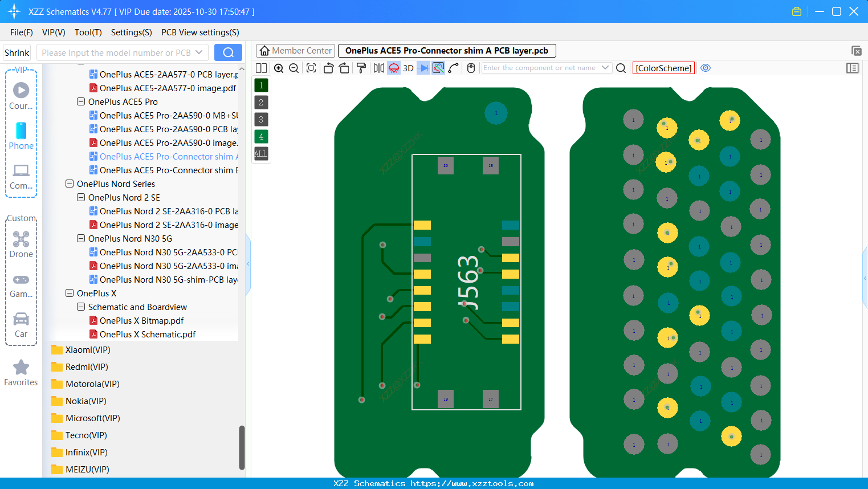The image size is (868, 489).
Task: Activate the mirror flip tool
Action: [378, 68]
